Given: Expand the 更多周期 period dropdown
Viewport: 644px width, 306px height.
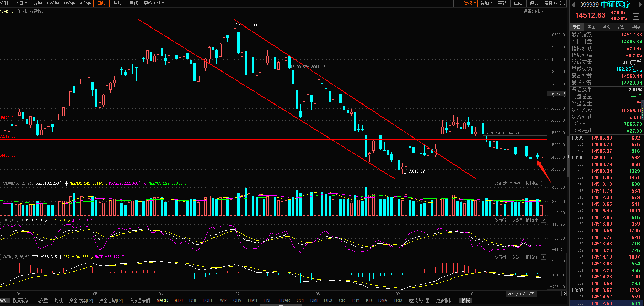Looking at the screenshot, I should coord(154,3).
